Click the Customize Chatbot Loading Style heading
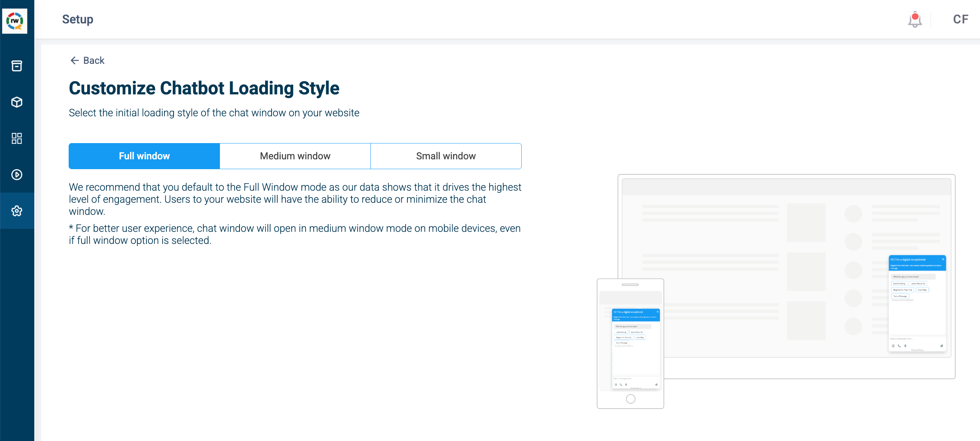The image size is (980, 441). [x=204, y=88]
